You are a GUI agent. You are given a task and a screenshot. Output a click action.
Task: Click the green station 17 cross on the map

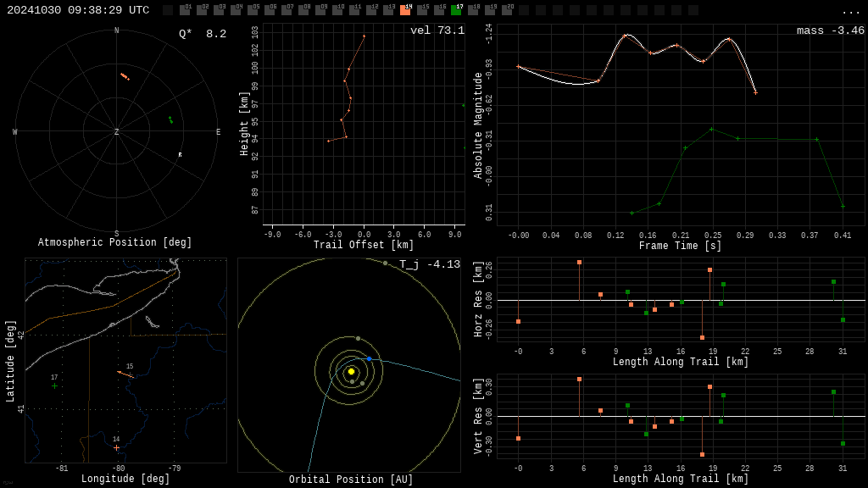tap(54, 385)
